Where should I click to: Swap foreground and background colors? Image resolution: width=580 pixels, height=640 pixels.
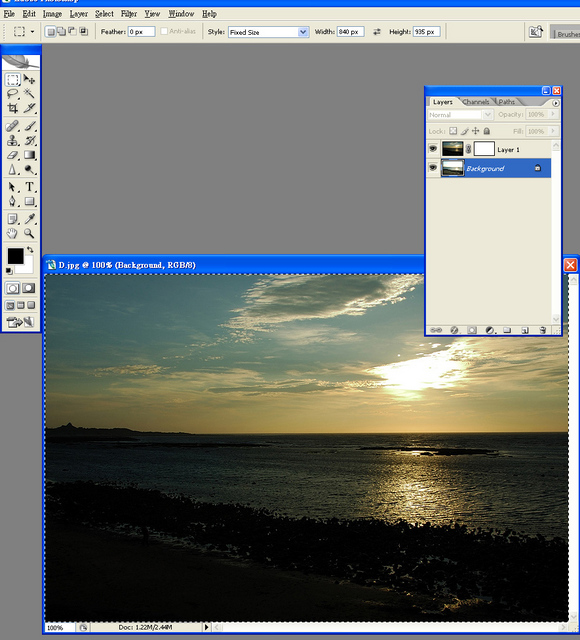click(x=30, y=249)
